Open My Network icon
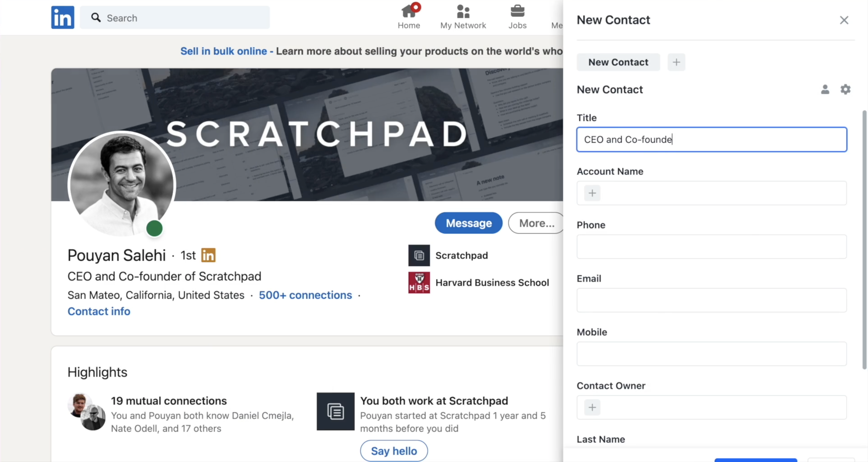This screenshot has height=462, width=868. click(x=463, y=12)
